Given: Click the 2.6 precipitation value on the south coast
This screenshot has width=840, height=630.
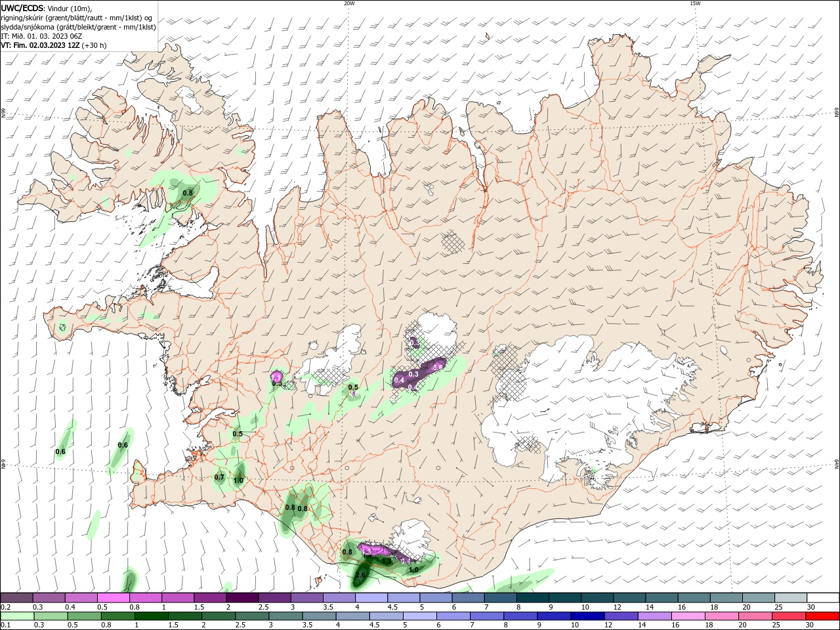Looking at the screenshot, I should 360,575.
